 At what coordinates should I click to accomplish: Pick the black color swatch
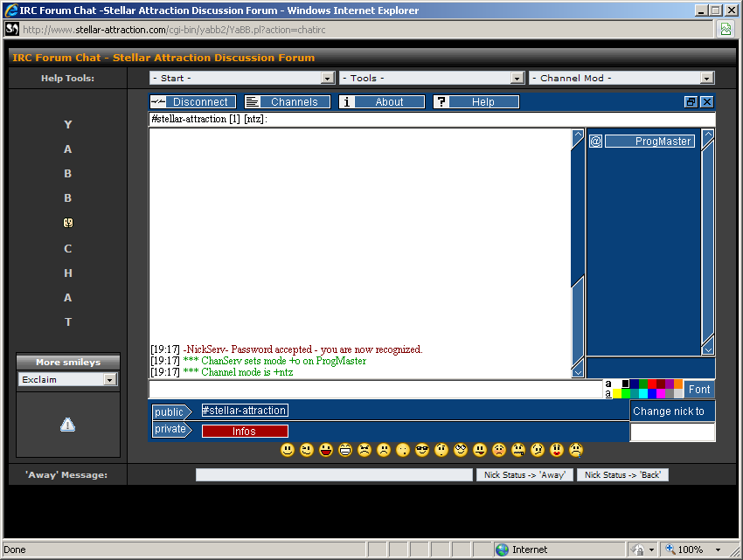click(626, 384)
